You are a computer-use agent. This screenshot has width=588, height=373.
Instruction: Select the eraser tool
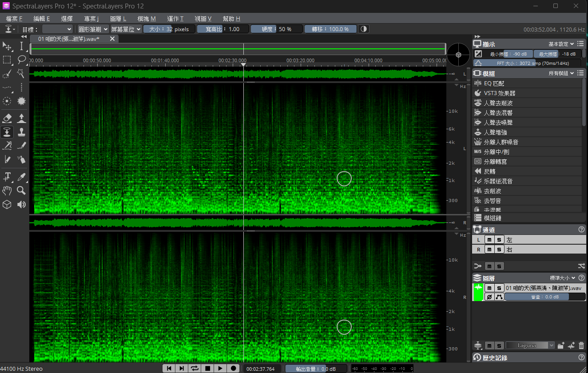click(x=7, y=118)
